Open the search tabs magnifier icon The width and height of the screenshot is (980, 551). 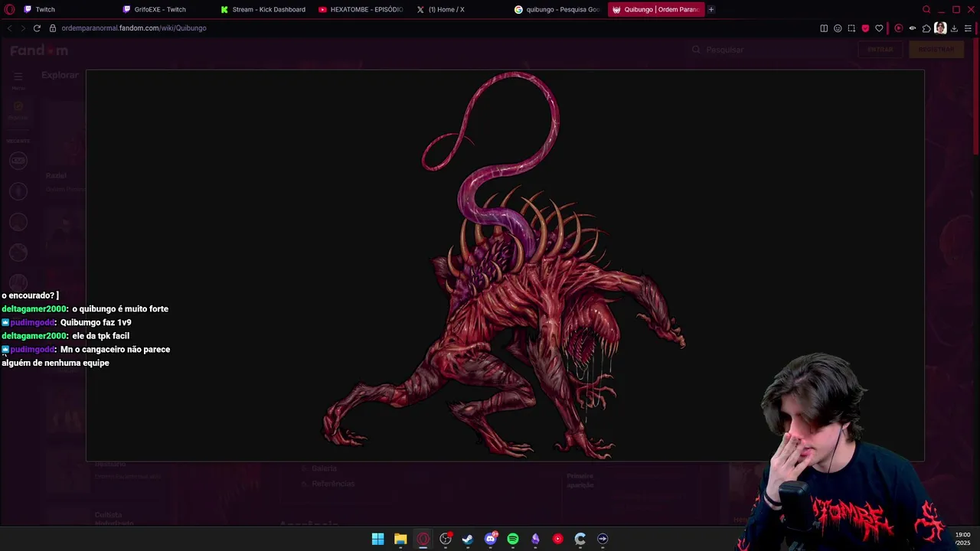(926, 9)
